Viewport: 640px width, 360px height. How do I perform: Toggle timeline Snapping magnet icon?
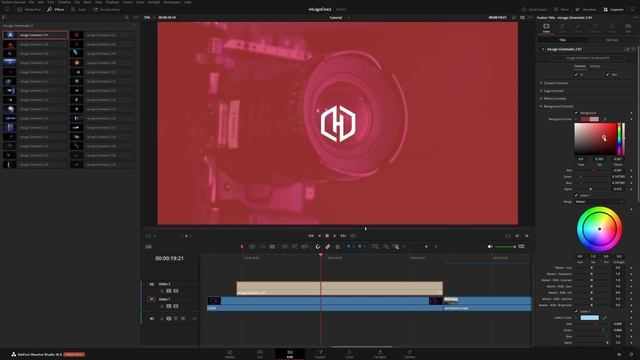coord(318,247)
